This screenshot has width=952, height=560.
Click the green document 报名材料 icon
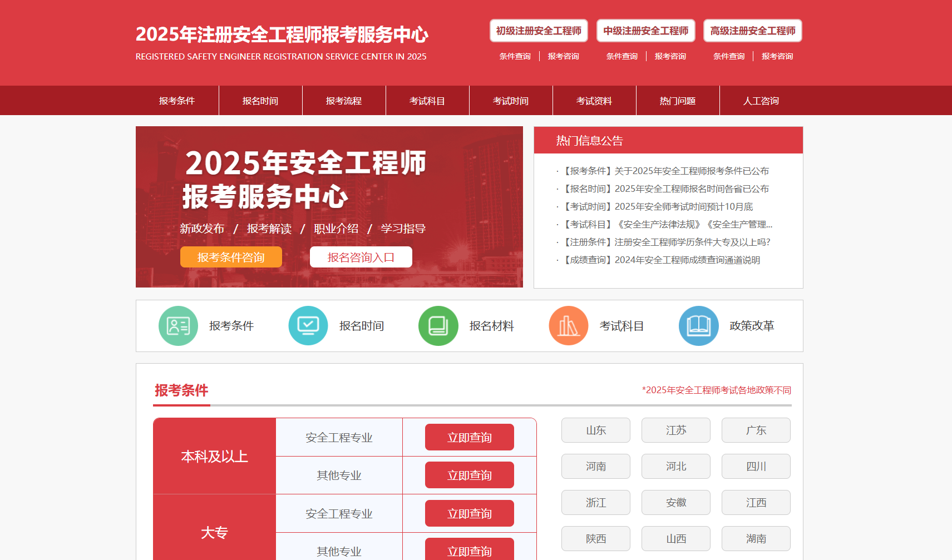click(x=438, y=326)
